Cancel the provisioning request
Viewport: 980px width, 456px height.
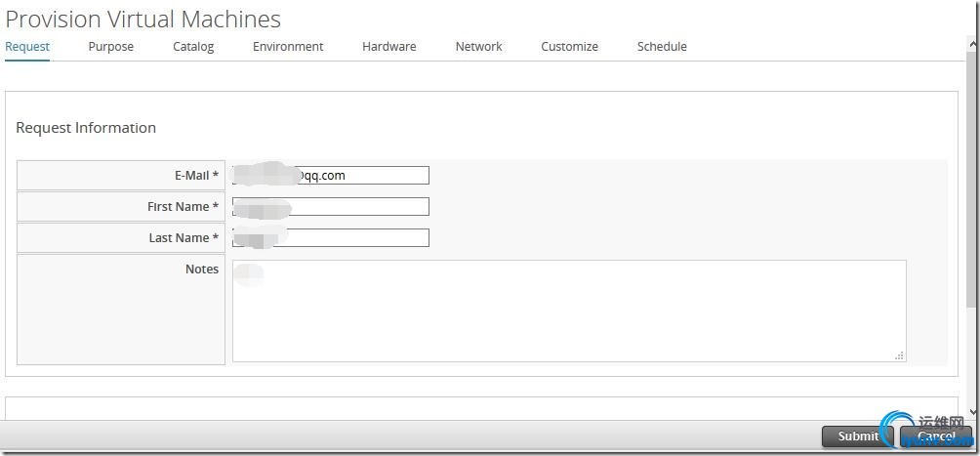(936, 436)
